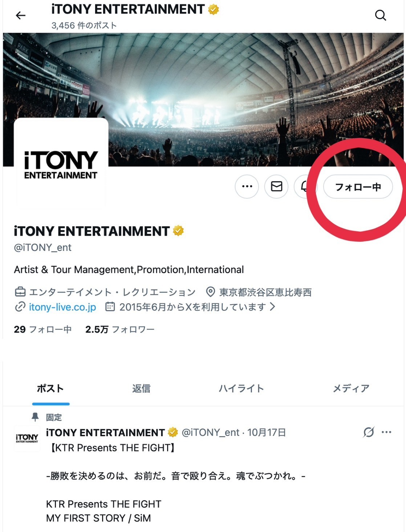Toggle post notifications with the bell icon

(305, 187)
